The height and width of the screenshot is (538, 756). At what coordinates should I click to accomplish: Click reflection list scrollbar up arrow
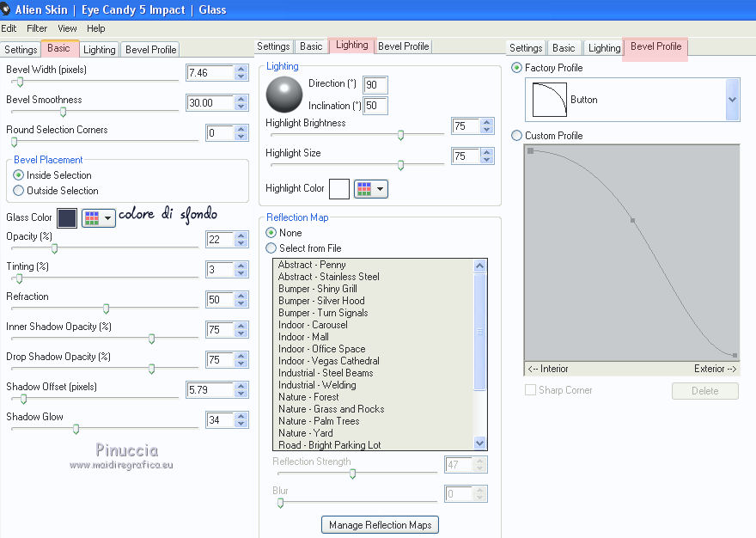[x=479, y=266]
